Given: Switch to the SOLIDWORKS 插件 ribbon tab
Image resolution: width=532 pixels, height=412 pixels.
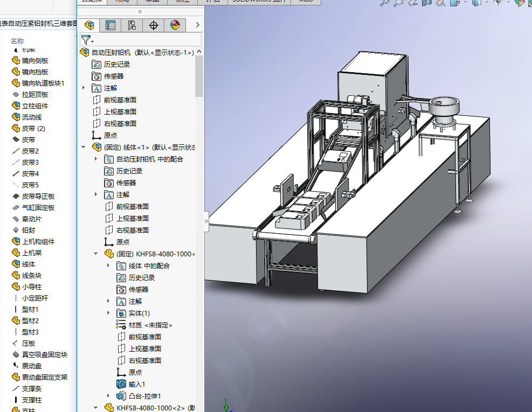Looking at the screenshot, I should pos(260,1).
